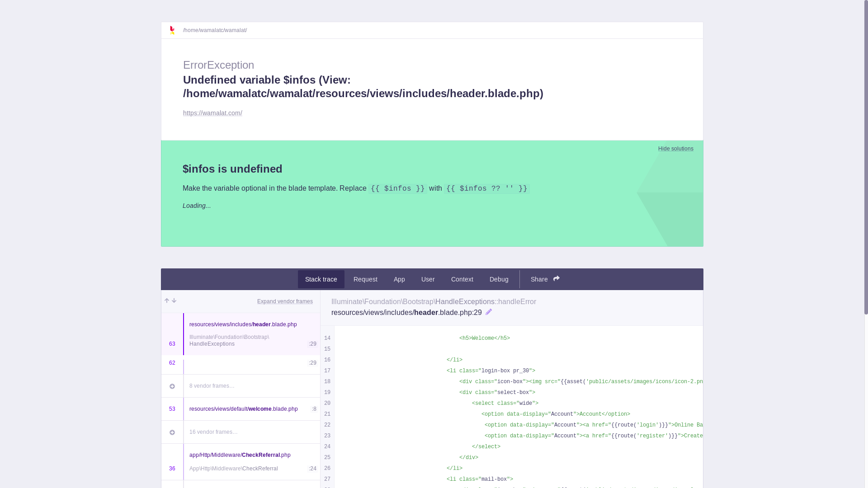This screenshot has width=868, height=488.
Task: Expand the 16 vendor frames group icon
Action: click(172, 432)
